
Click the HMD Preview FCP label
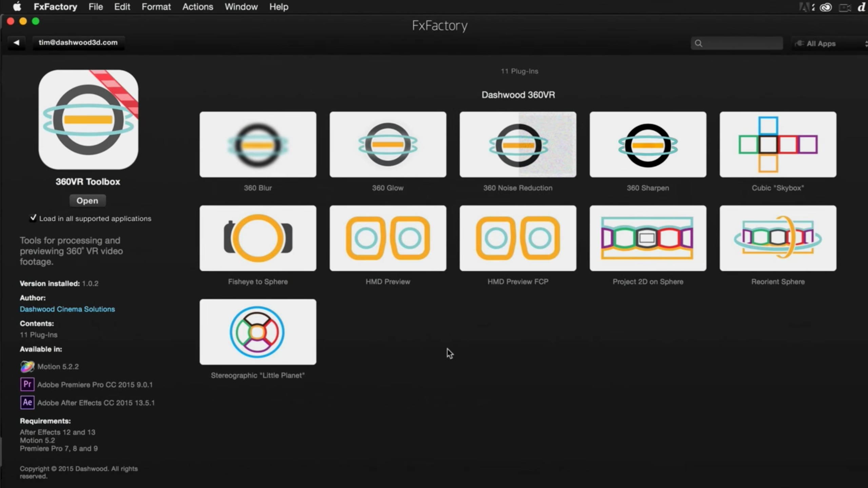[518, 282]
